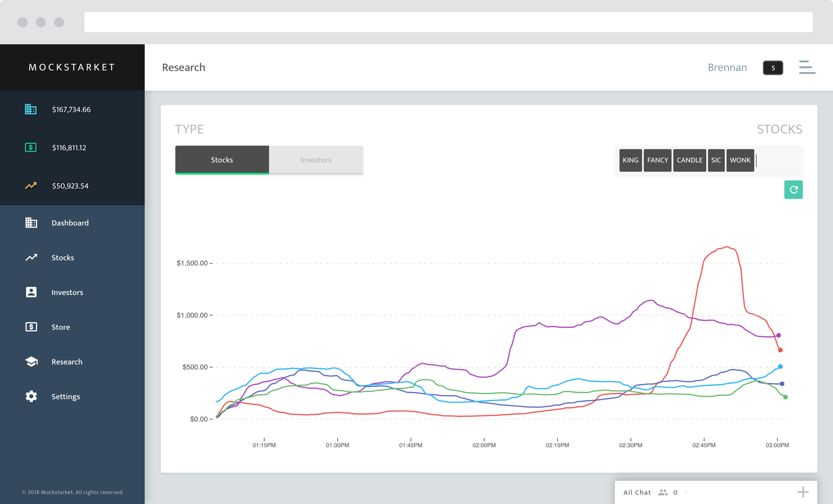Click the red line's end point on chart
Screen dimensions: 833x504
coord(780,350)
